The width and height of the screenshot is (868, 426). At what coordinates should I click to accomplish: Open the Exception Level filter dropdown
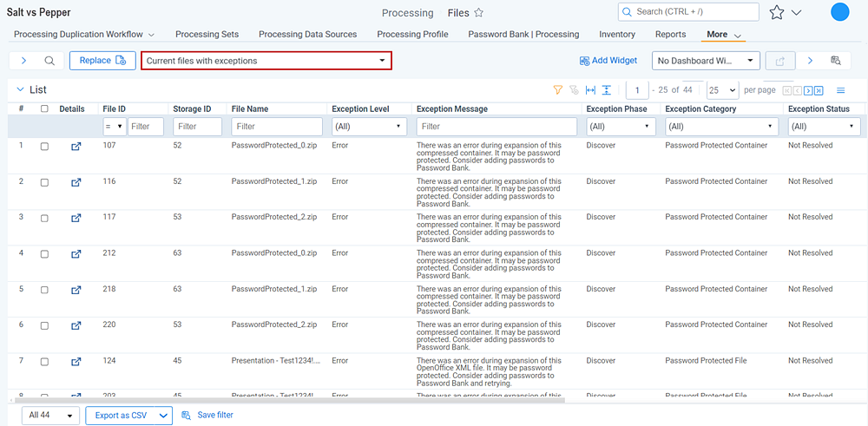[x=367, y=127]
